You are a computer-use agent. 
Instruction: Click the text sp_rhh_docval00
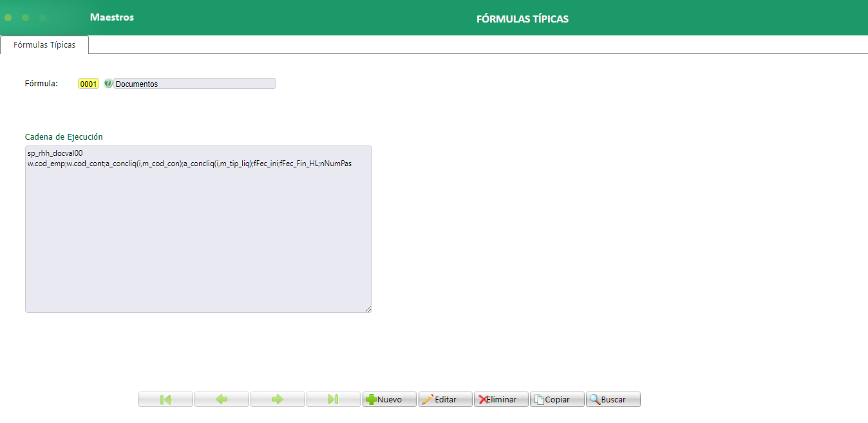point(55,153)
